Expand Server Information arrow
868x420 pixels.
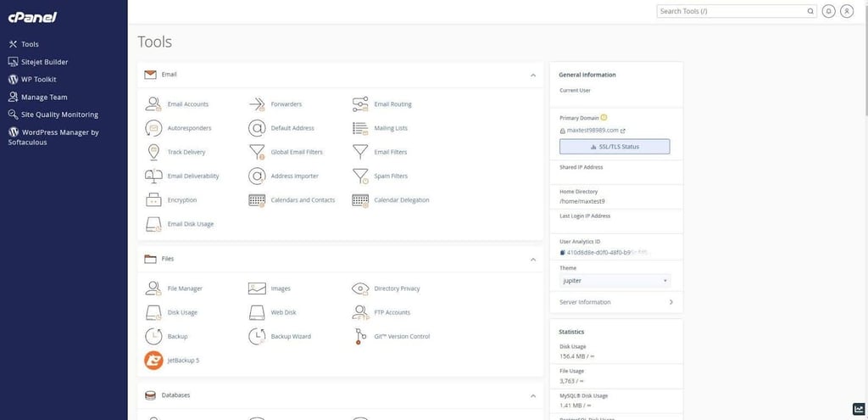tap(671, 302)
